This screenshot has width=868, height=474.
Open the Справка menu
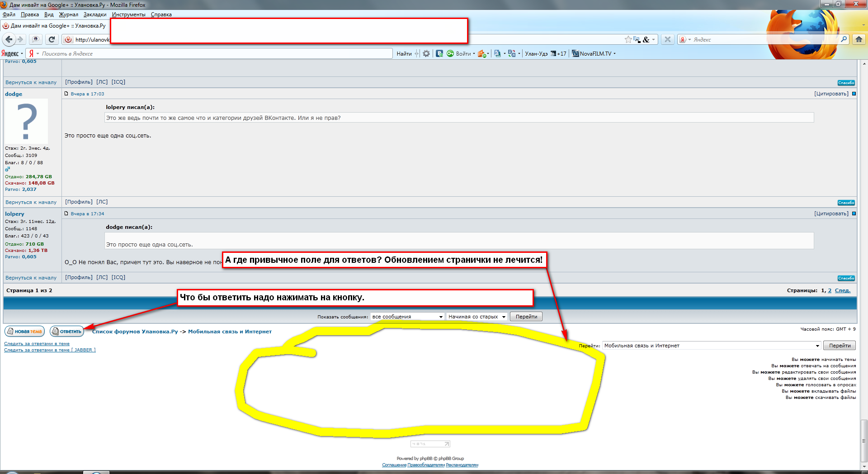tap(161, 14)
